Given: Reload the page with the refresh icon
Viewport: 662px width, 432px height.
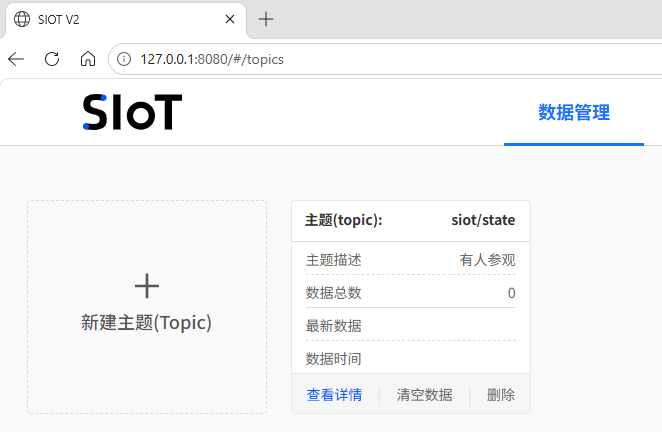Looking at the screenshot, I should click(x=52, y=59).
